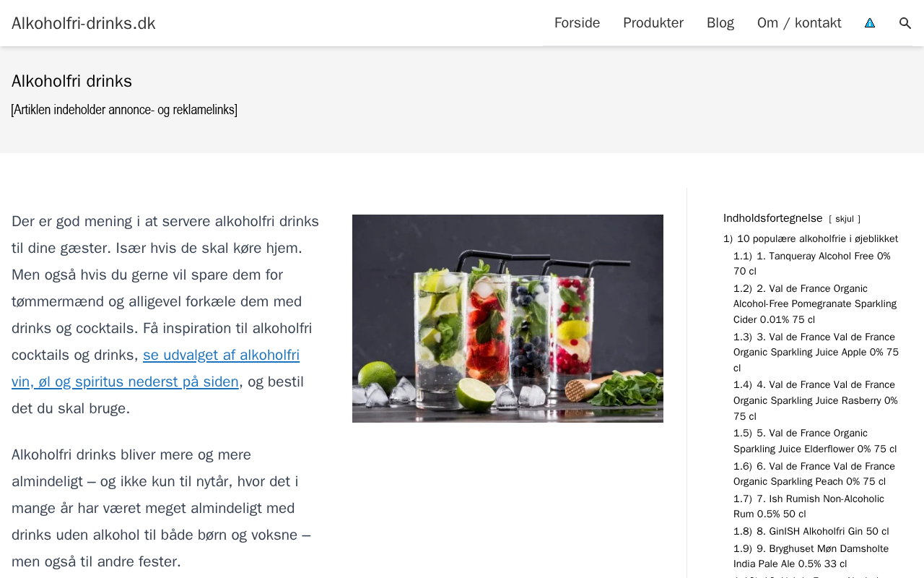Go to the Blog page
This screenshot has height=578, width=924.
720,23
